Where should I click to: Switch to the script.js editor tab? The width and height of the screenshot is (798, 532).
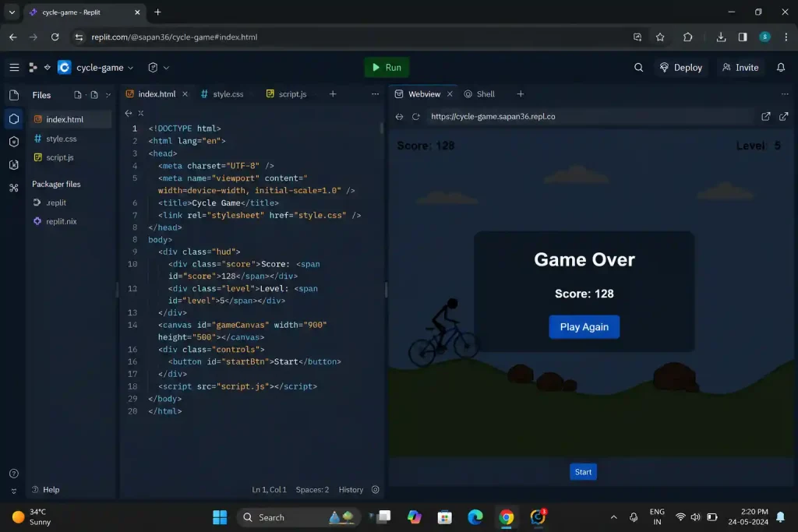tap(287, 94)
